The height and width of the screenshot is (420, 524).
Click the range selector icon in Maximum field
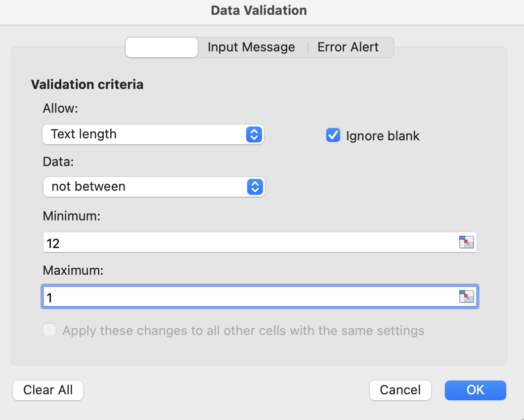click(x=466, y=296)
